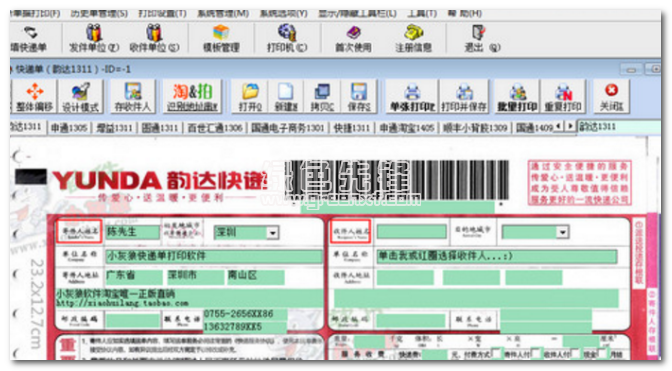Screen dimensions: 672x371
Task: Click the 淘&拍 address recognition button
Action: (192, 97)
